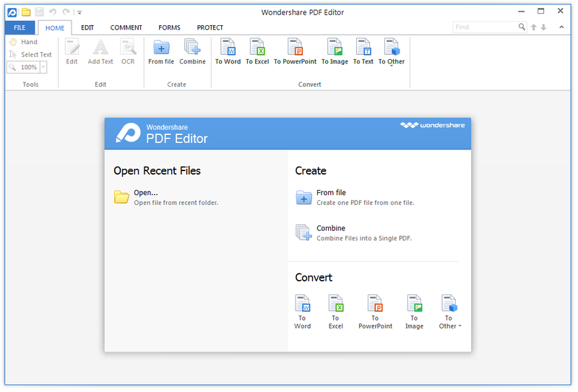The height and width of the screenshot is (392, 578).
Task: Open the FILE menu
Action: tap(20, 27)
